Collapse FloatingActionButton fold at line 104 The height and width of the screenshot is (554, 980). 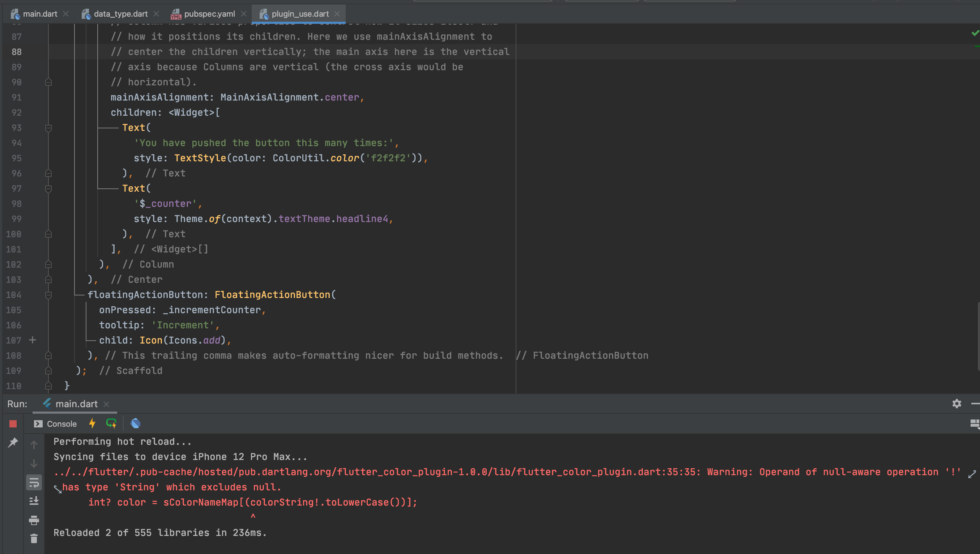pos(48,295)
